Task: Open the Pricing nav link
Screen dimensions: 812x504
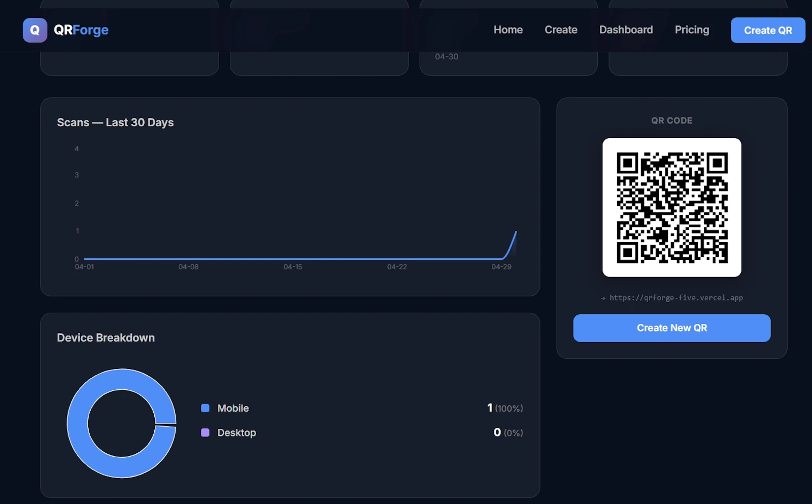Action: [692, 30]
